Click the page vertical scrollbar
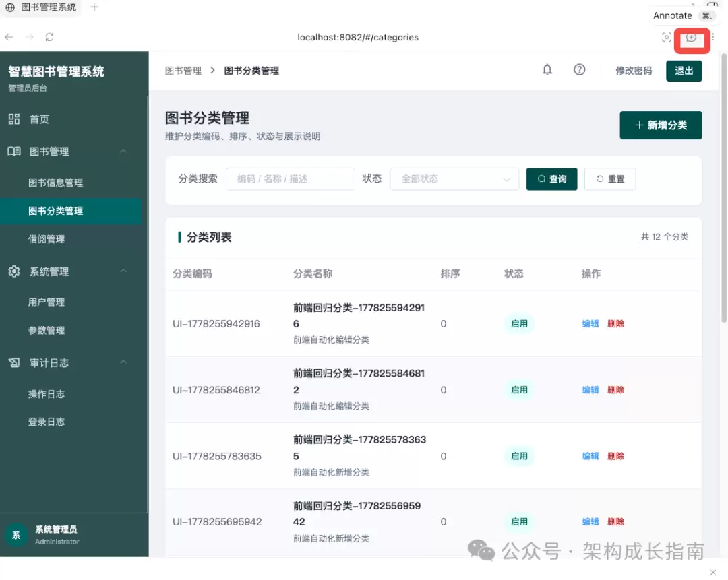Screen dimensions: 728x580 [x=724, y=188]
